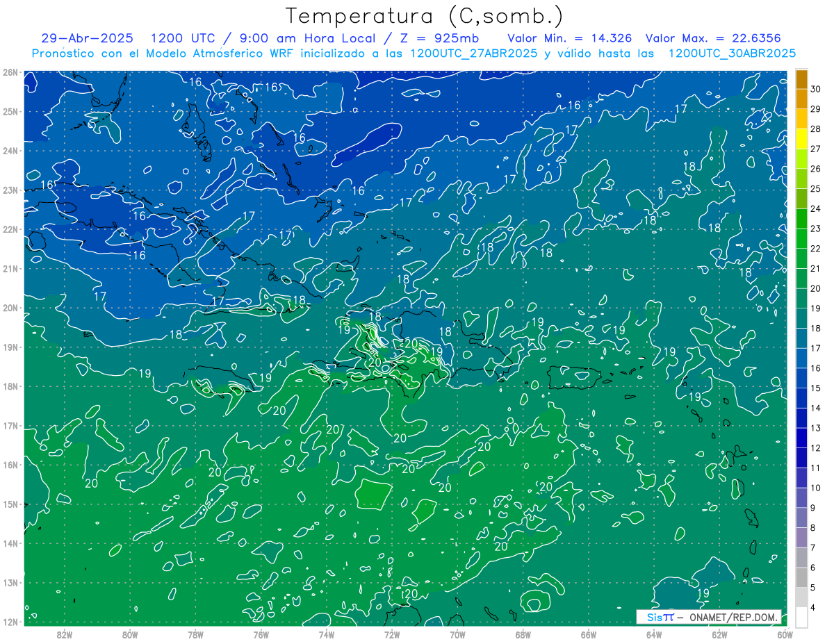834x644 pixels.
Task: Pick the white swatch at the color scale bottom
Action: point(801,617)
